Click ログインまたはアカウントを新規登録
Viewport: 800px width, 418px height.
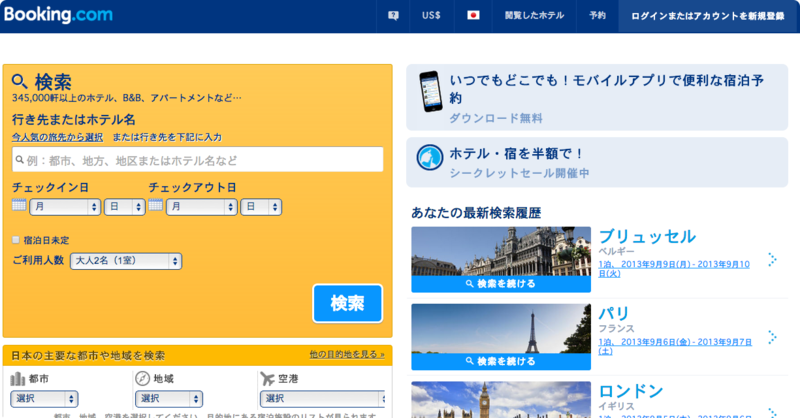[x=707, y=16]
